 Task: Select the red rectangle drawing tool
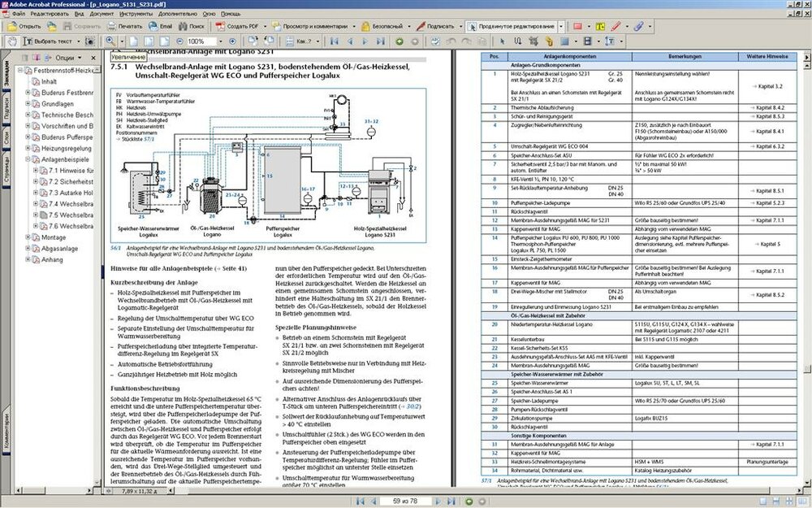pyautogui.click(x=577, y=26)
